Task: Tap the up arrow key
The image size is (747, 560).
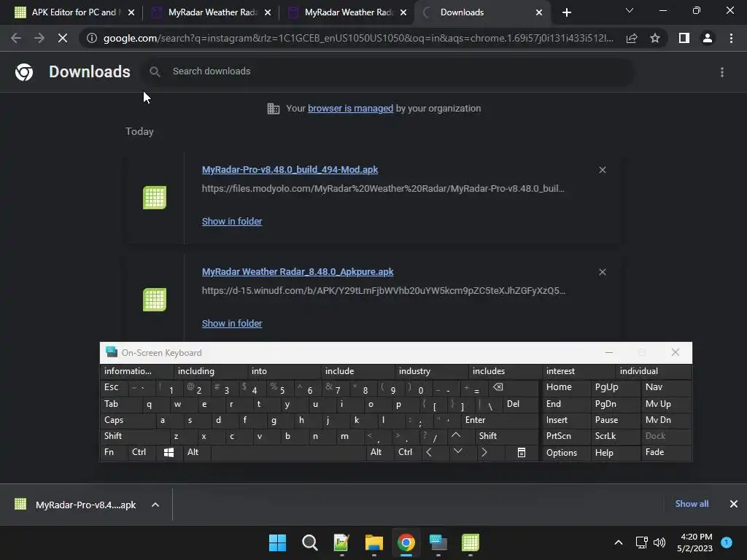Action: (456, 435)
